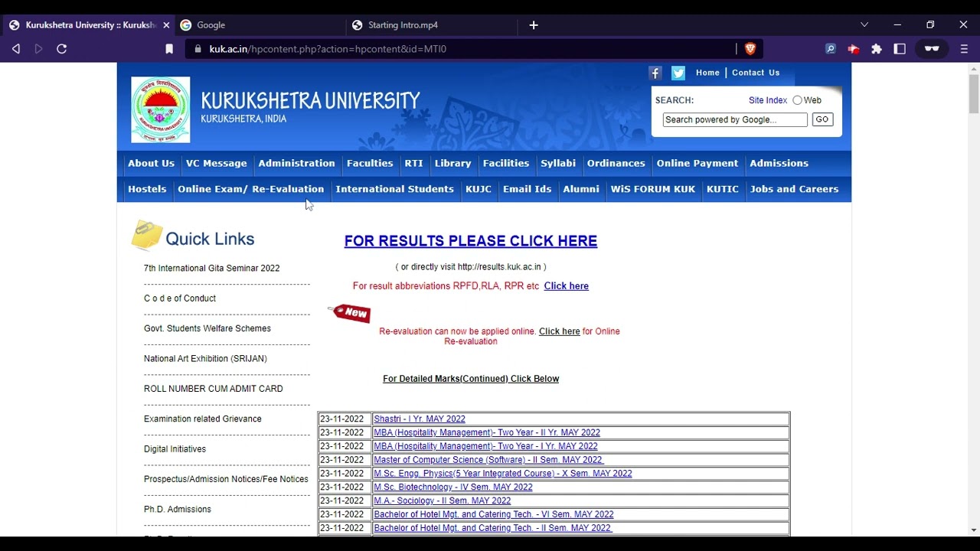Bookmark this page with the bookmark icon
This screenshot has height=551, width=980.
point(169,49)
